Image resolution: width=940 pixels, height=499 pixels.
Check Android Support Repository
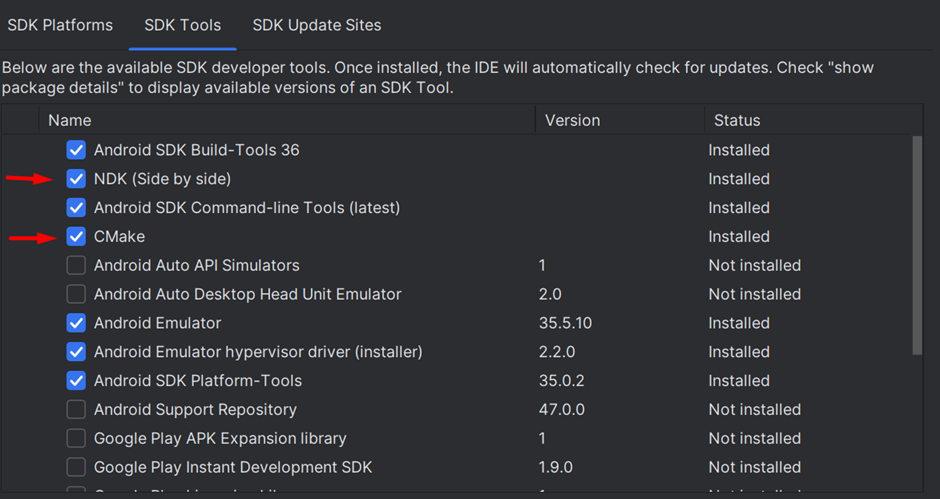tap(76, 409)
